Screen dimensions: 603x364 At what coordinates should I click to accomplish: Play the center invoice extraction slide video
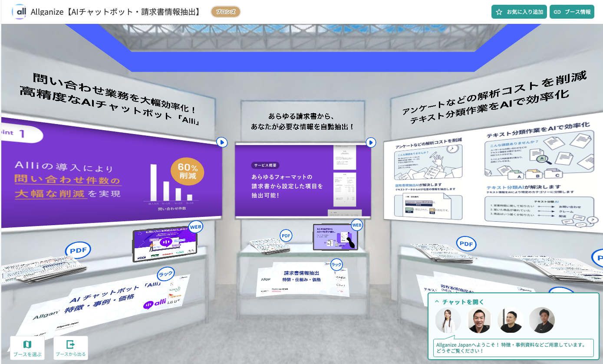pyautogui.click(x=371, y=142)
